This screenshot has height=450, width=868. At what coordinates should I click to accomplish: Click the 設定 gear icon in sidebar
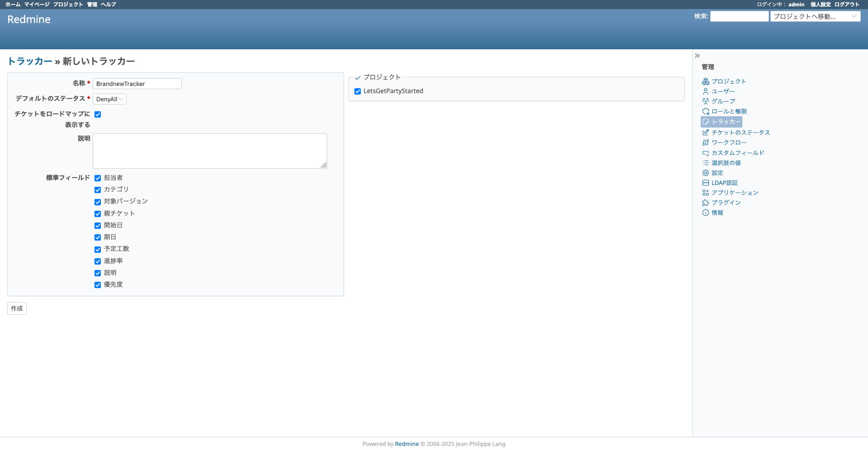click(x=705, y=173)
